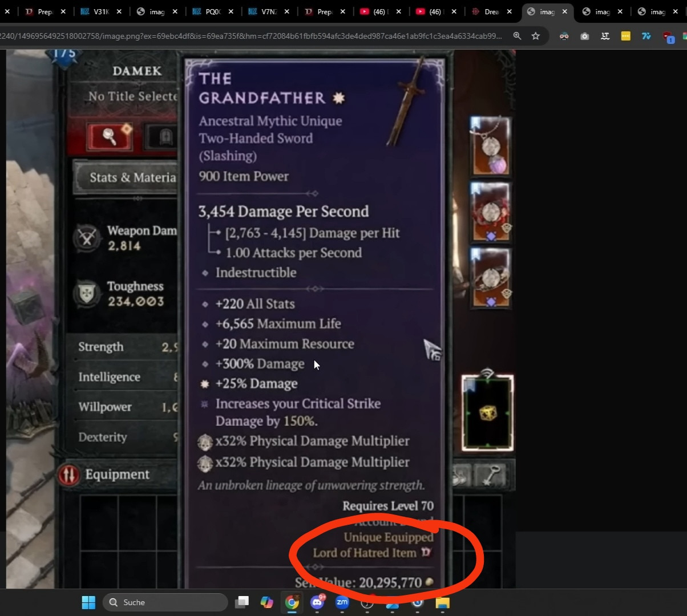687x616 pixels.
Task: Click the Critical Strike Damage text
Action: [x=298, y=412]
